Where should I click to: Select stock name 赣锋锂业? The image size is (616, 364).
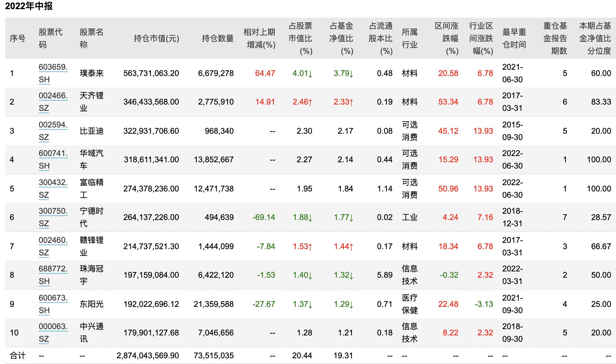point(92,246)
